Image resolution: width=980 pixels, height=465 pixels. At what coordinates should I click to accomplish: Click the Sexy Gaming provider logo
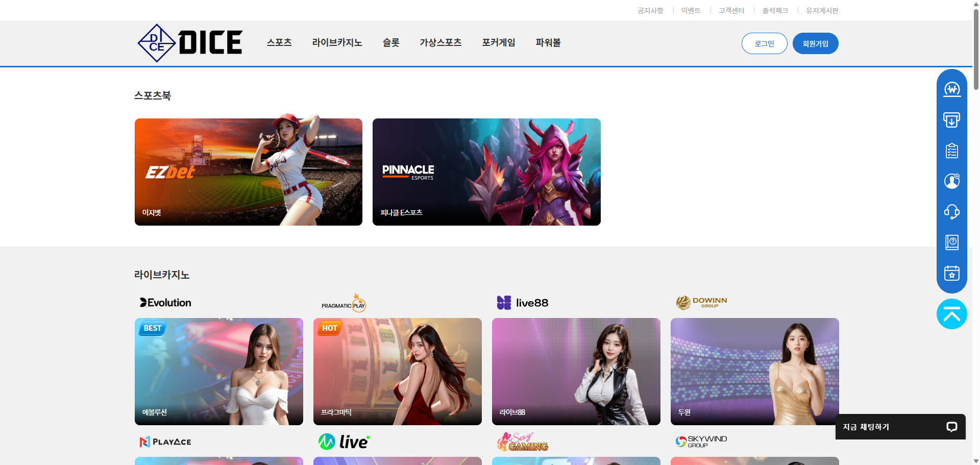tap(522, 442)
